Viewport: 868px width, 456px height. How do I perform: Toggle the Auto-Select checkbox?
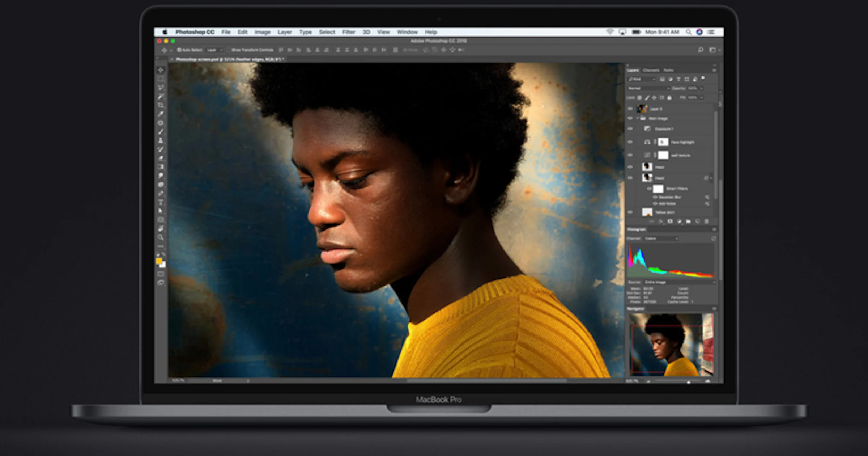coord(179,50)
